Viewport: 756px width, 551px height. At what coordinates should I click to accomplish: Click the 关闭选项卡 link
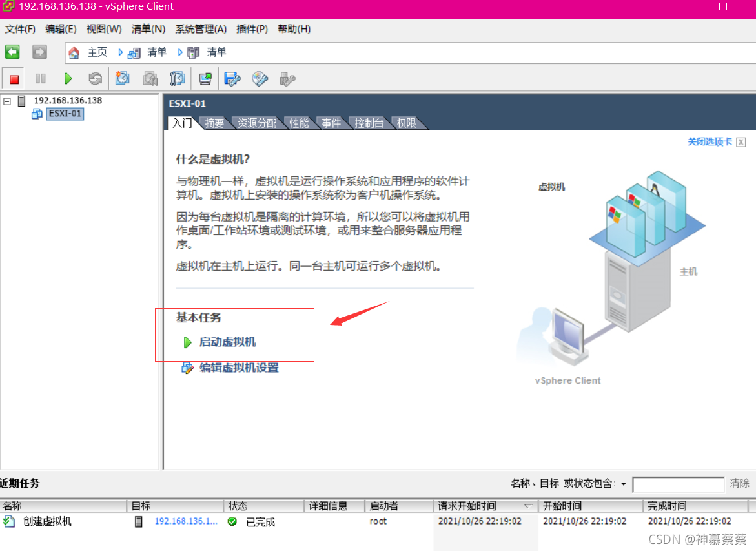coord(710,142)
